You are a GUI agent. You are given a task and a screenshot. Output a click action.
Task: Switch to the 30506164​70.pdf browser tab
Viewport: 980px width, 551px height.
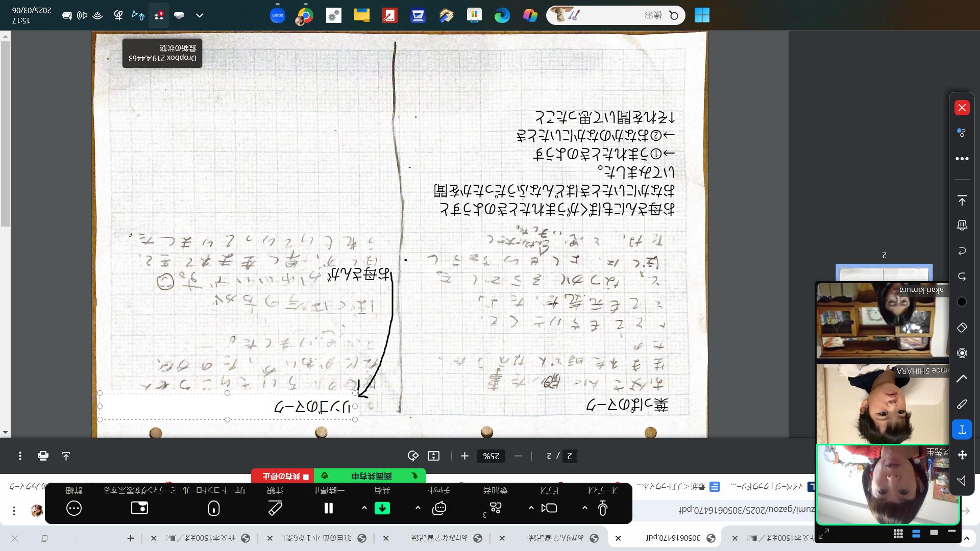click(x=674, y=538)
